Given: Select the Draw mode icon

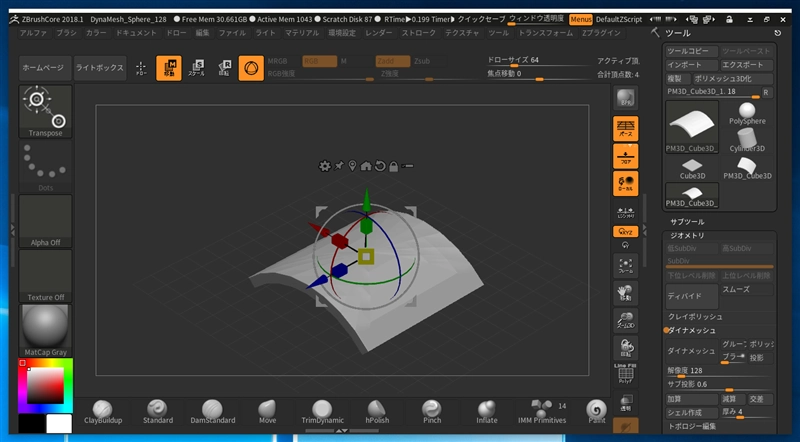Looking at the screenshot, I should click(141, 68).
